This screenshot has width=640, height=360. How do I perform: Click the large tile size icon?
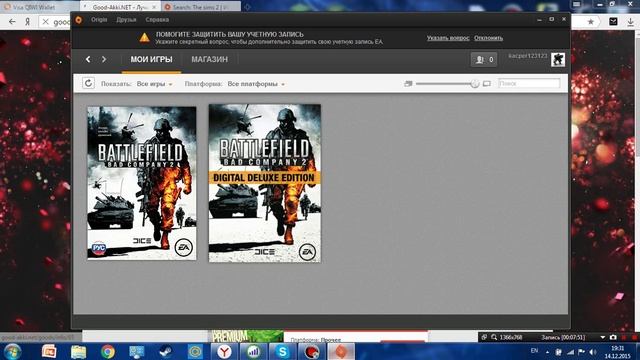coord(487,84)
